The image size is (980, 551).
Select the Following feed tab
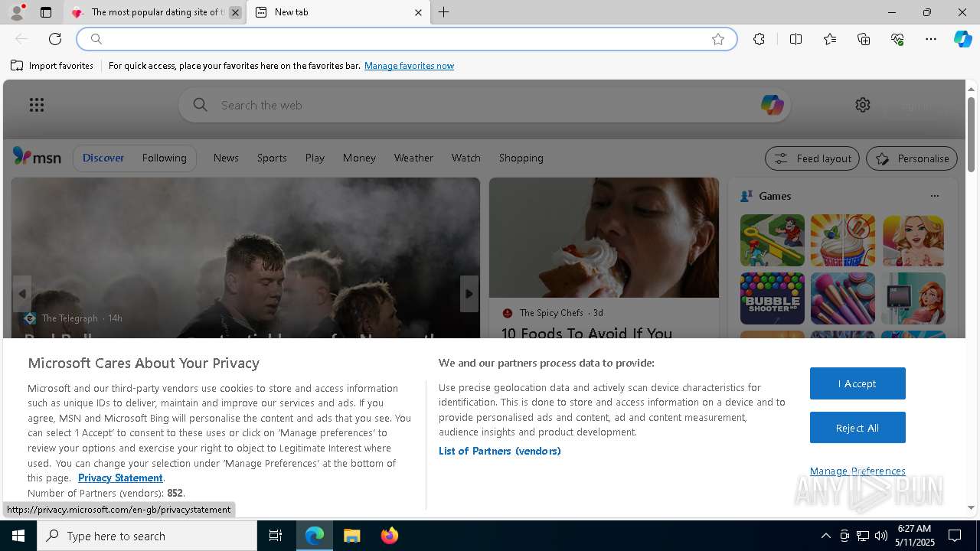pos(164,158)
